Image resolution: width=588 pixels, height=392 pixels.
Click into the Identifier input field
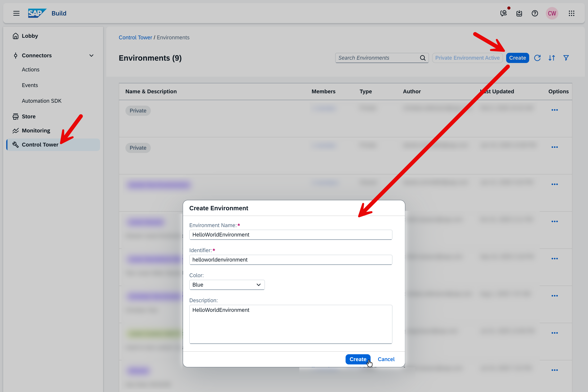coord(290,260)
